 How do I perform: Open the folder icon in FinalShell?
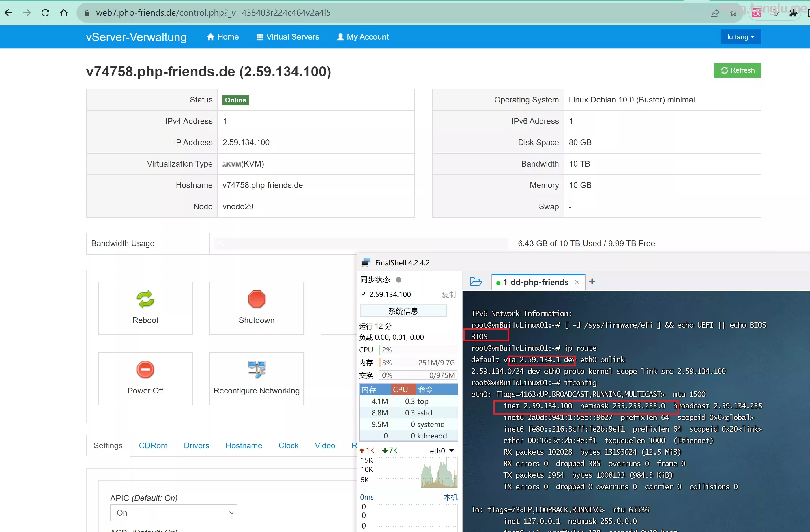[x=476, y=281]
